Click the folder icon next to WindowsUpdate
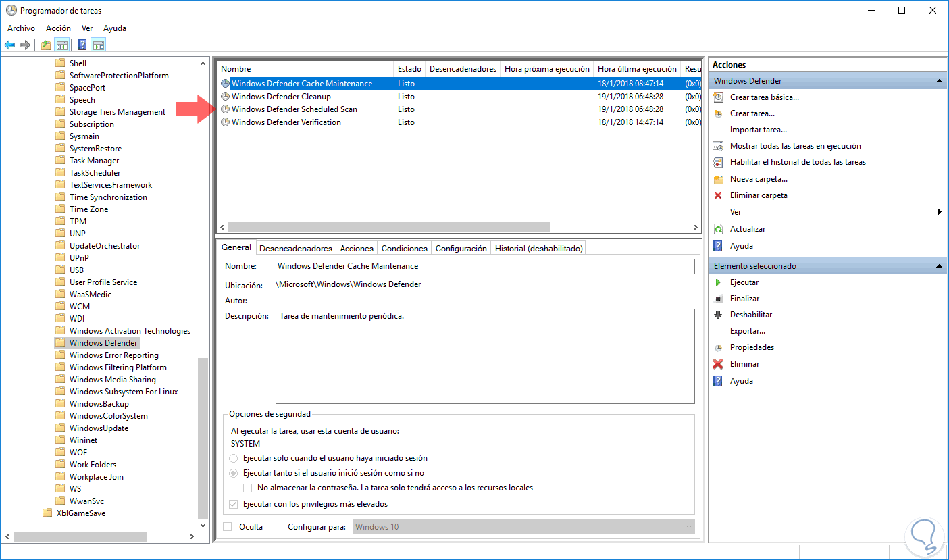This screenshot has height=560, width=949. click(59, 428)
